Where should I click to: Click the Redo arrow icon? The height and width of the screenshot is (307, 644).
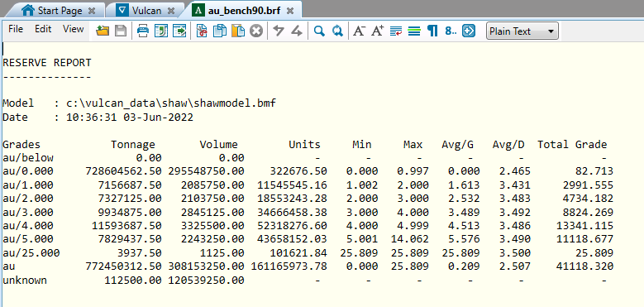coord(297,31)
